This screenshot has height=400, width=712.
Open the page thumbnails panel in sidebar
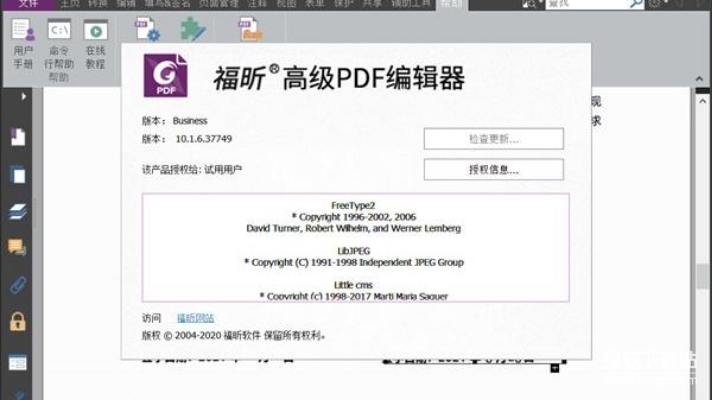(x=18, y=175)
